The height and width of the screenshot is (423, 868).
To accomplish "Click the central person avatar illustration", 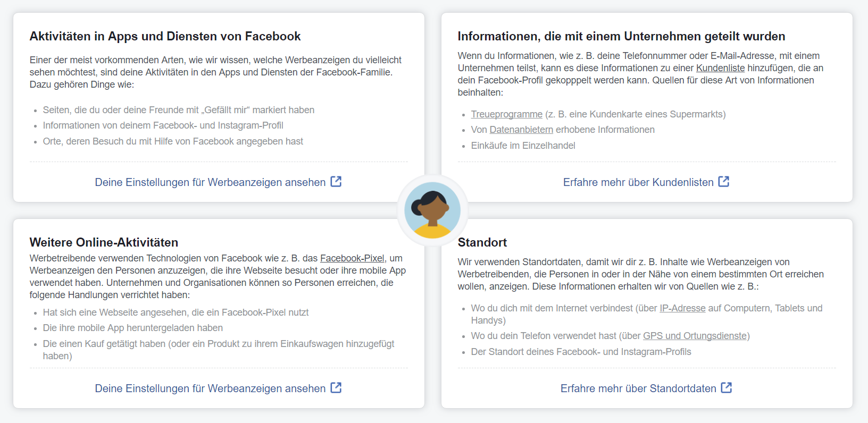I will coord(432,210).
